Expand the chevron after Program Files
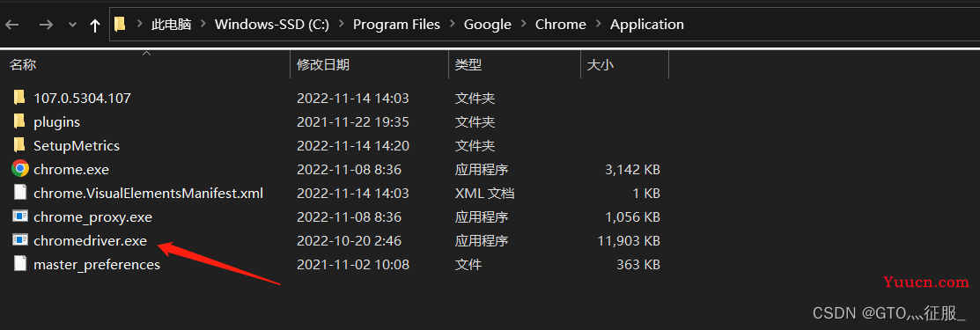980x330 pixels. [452, 25]
